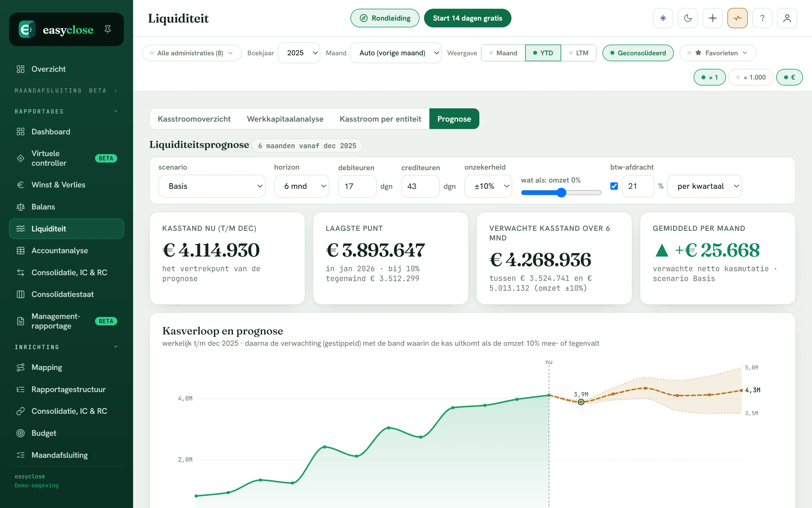Screen dimensions: 812x508
Task: Collapse the Rapportages sidebar section
Action: point(67,111)
